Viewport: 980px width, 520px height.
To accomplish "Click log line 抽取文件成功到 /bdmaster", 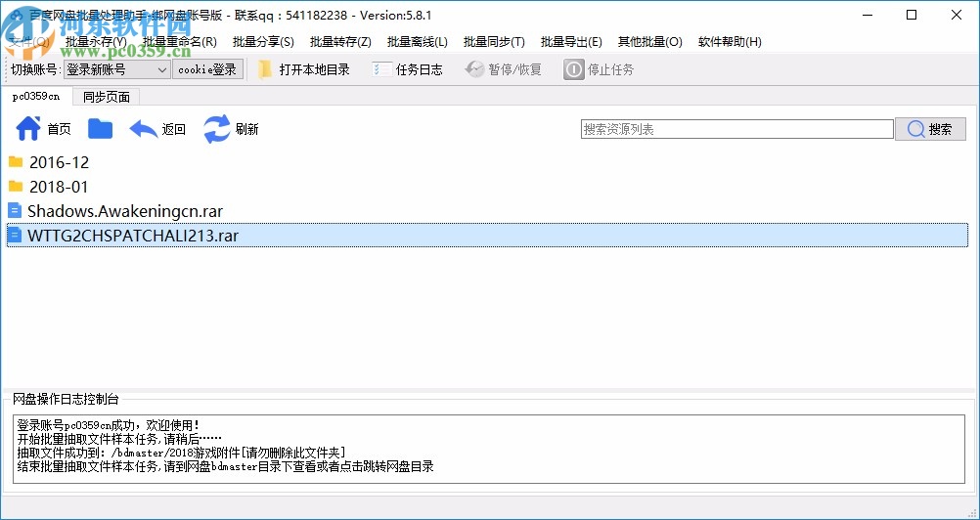I will [x=181, y=453].
